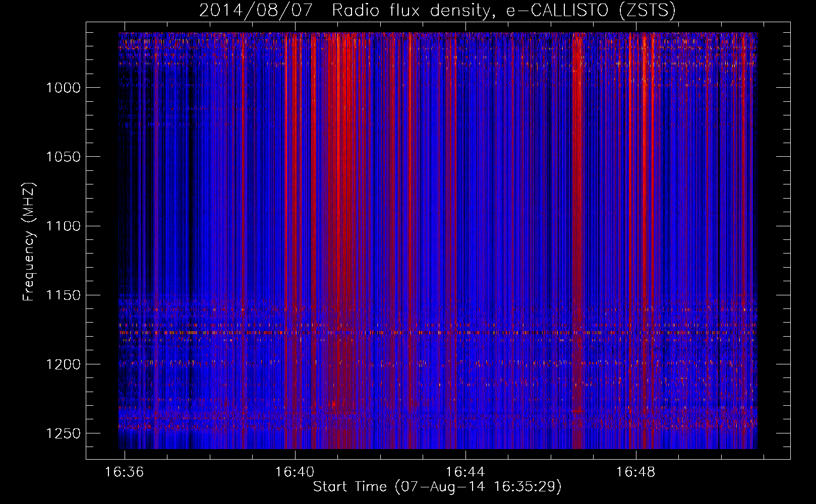
Task: Click the 16:44 time tick label
Action: click(465, 472)
